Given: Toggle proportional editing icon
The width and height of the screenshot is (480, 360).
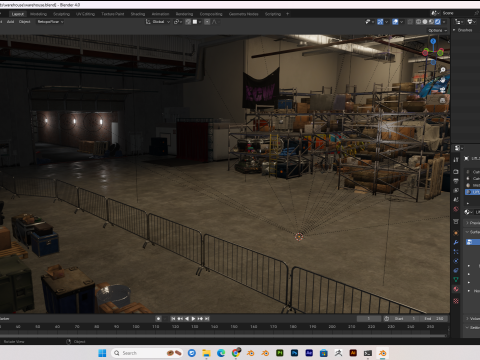Looking at the screenshot, I should tap(207, 22).
